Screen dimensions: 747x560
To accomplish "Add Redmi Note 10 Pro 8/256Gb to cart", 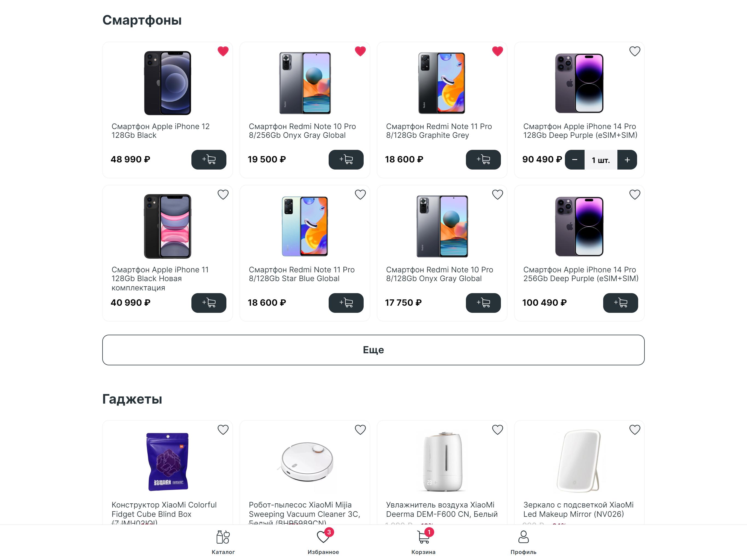I will point(346,159).
